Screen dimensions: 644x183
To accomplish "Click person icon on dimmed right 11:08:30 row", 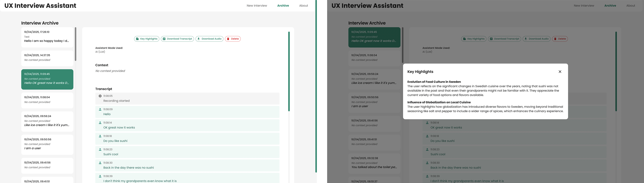I will pos(427,163).
